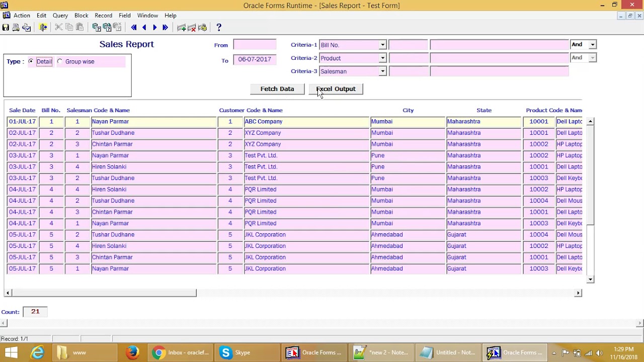
Task: Open the Window menu
Action: click(147, 16)
